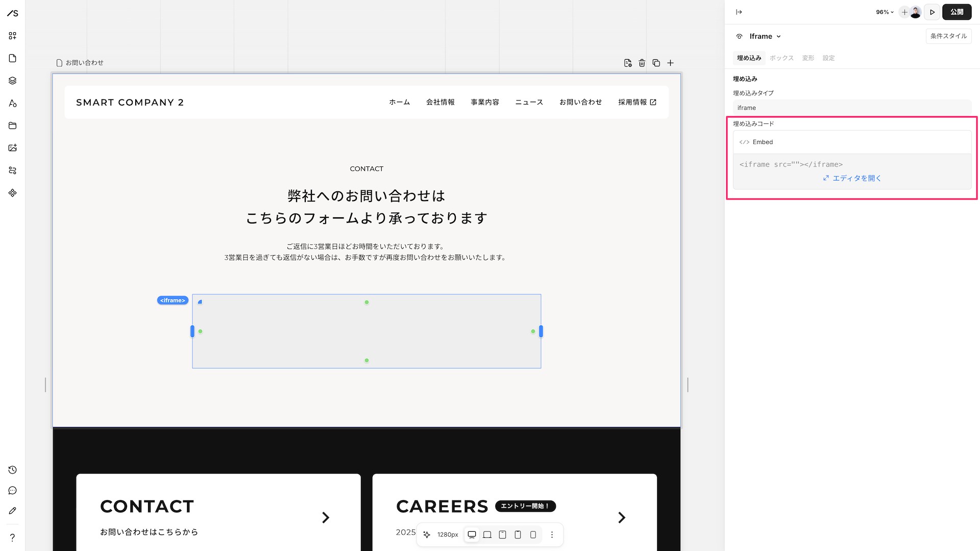Screen dimensions: 980x551
Task: Open the Add elements panel
Action: point(13,36)
